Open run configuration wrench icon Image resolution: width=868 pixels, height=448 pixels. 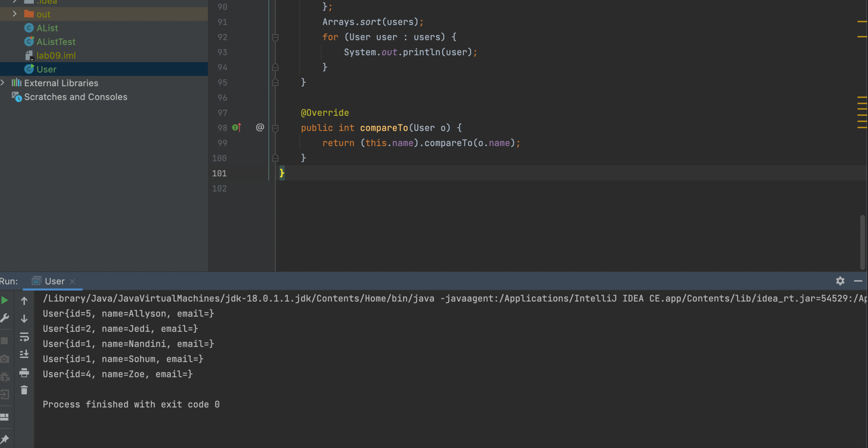click(5, 318)
